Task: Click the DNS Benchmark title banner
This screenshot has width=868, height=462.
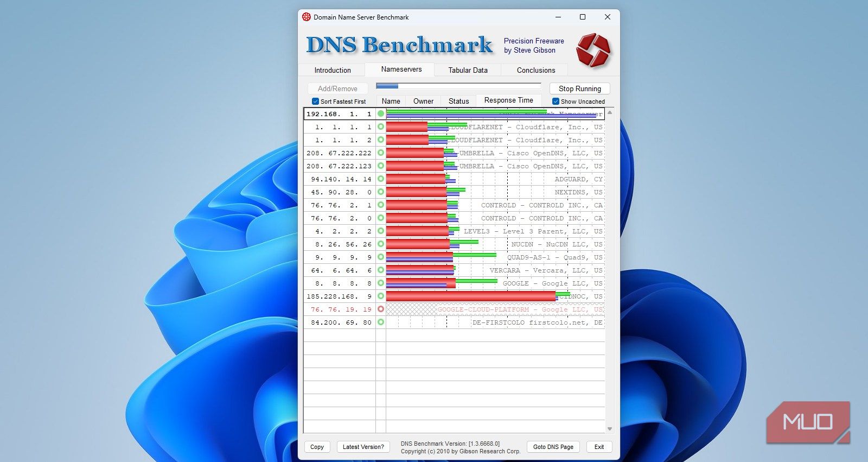Action: 399,45
